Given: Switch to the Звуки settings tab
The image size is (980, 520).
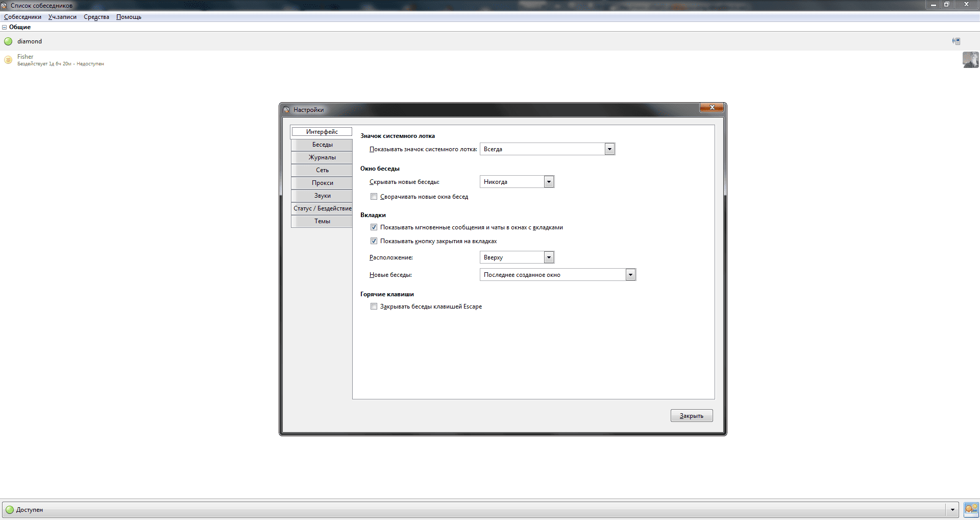Looking at the screenshot, I should click(322, 196).
